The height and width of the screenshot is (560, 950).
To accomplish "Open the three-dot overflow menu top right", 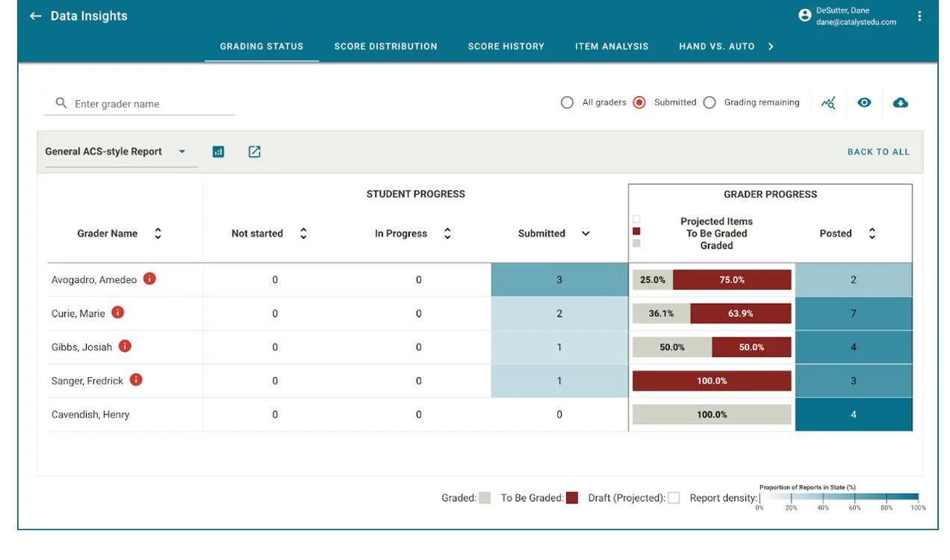I will (x=919, y=15).
